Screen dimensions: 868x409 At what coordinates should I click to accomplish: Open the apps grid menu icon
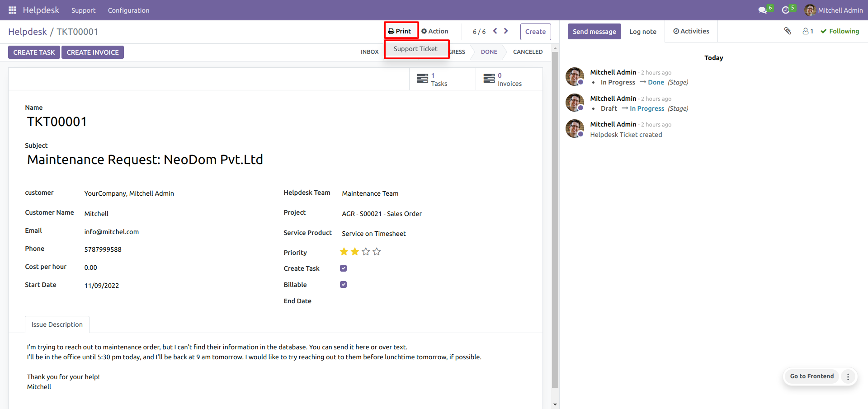(12, 10)
